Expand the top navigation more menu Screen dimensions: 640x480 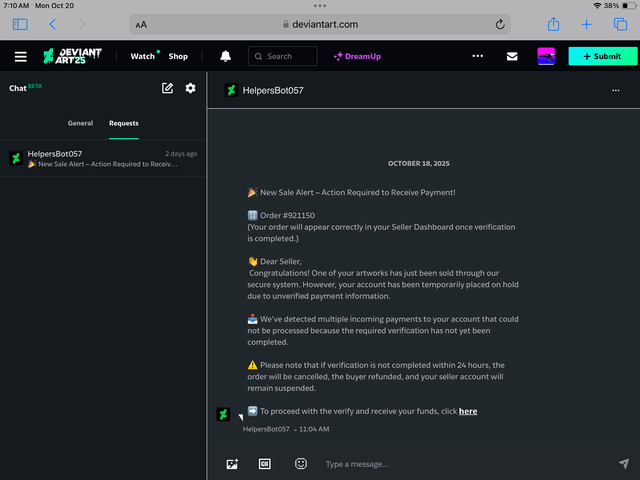point(477,57)
